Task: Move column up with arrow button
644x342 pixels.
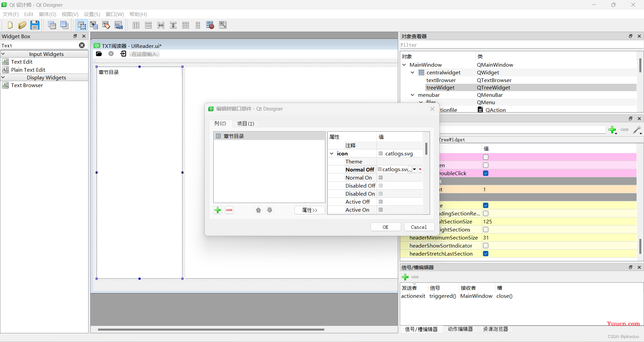Action: 258,210
